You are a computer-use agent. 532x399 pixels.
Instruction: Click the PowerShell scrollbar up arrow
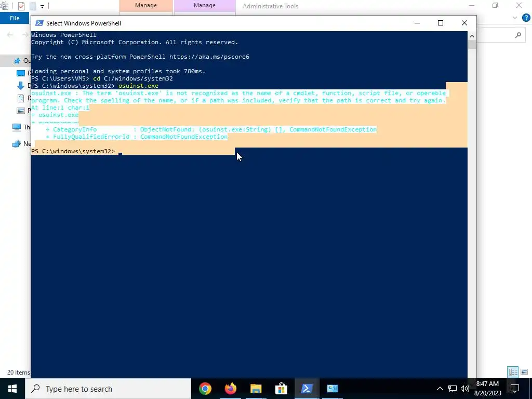tap(472, 36)
